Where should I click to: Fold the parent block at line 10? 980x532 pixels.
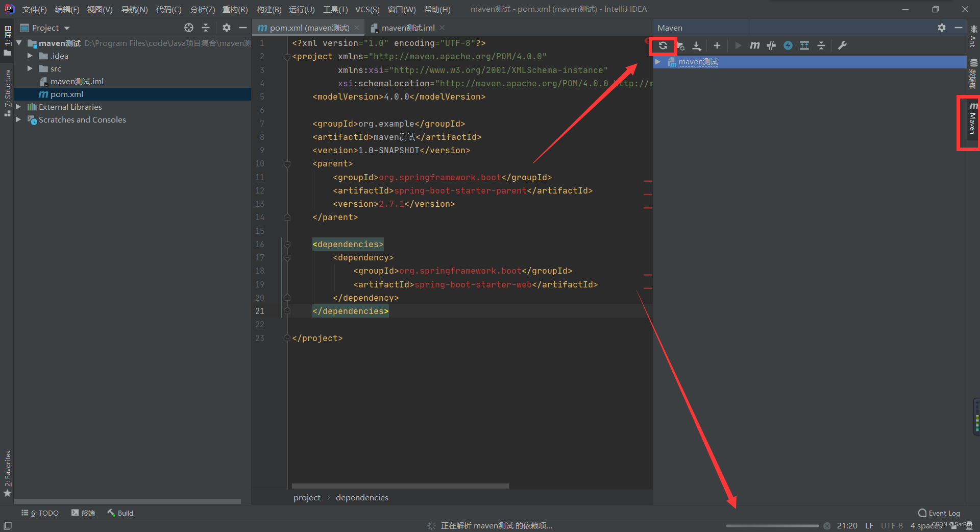pos(287,164)
